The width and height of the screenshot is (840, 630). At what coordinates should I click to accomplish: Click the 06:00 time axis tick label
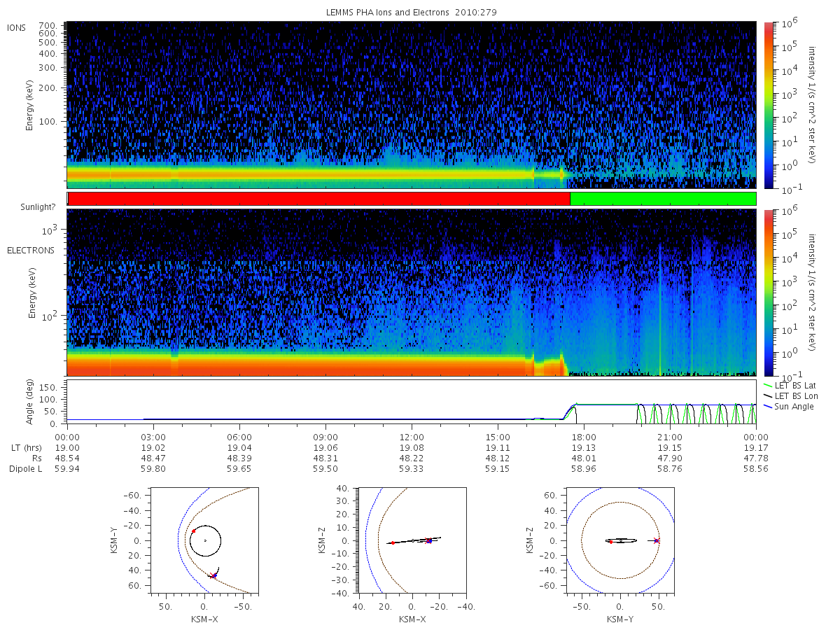239,436
